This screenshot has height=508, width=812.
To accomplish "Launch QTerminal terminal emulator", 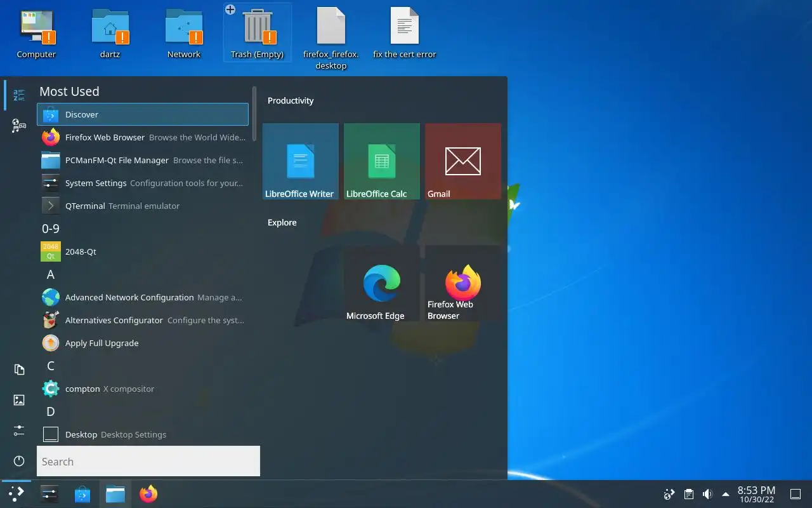I will pyautogui.click(x=143, y=206).
